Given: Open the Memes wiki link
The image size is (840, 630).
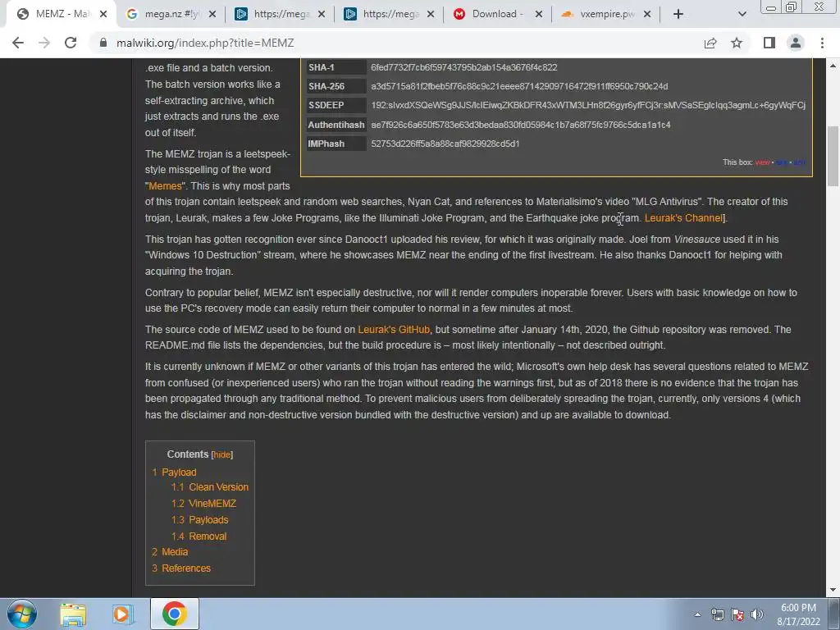Looking at the screenshot, I should pyautogui.click(x=165, y=186).
